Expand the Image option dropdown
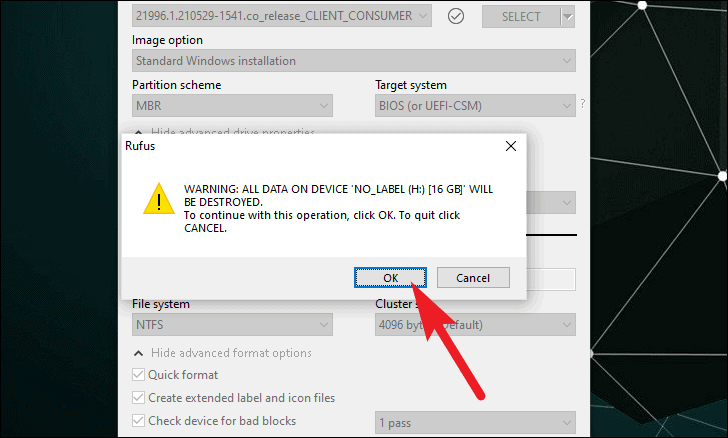This screenshot has height=438, width=728. (354, 61)
